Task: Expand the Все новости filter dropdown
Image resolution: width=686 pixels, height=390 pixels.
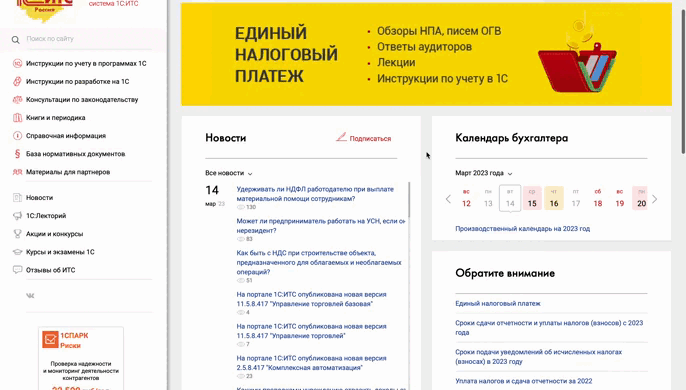Action: click(x=228, y=173)
